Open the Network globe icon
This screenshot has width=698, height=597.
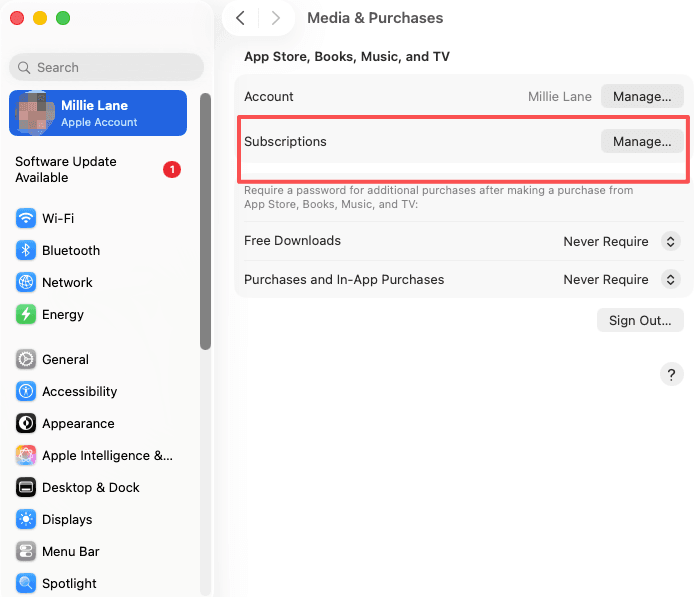pos(26,282)
